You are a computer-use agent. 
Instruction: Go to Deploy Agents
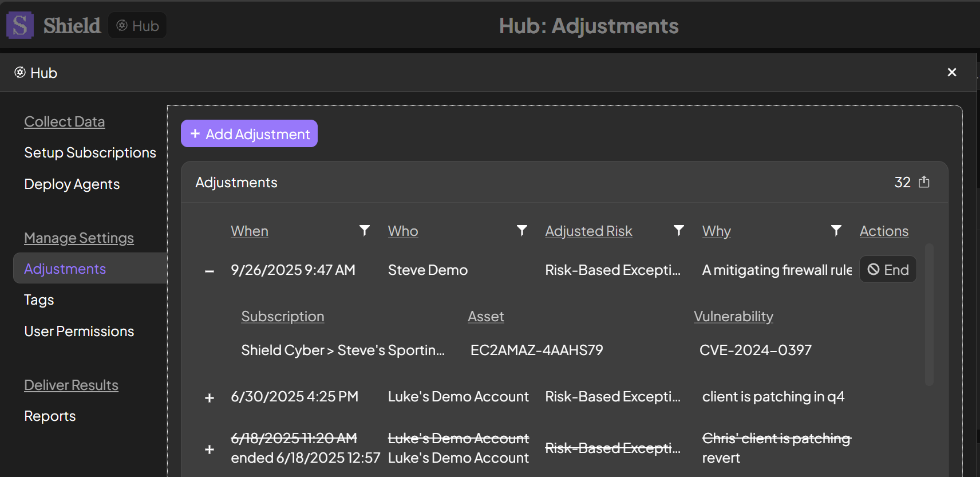[72, 184]
